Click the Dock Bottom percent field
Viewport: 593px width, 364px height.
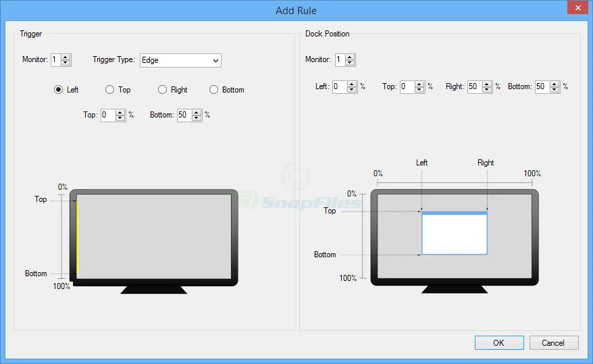pyautogui.click(x=542, y=86)
